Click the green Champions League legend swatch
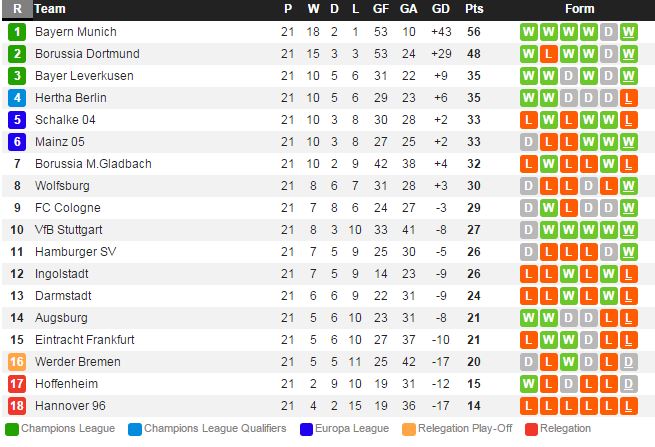This screenshot has width=655, height=447. (11, 429)
